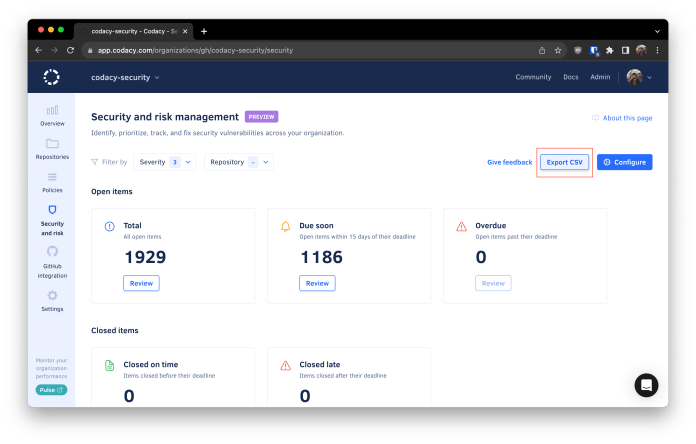
Task: Click the Codacy logo icon
Action: click(x=51, y=77)
